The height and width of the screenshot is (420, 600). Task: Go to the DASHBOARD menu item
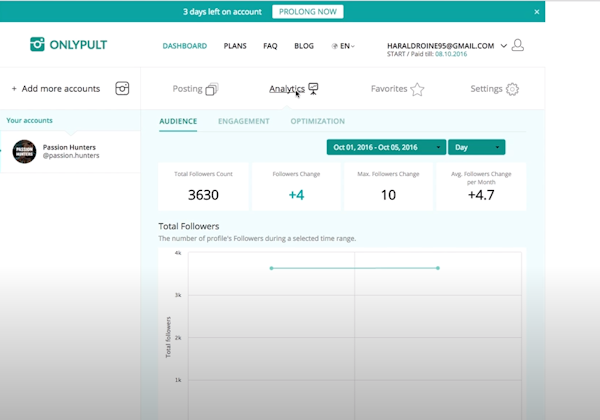[x=184, y=46]
